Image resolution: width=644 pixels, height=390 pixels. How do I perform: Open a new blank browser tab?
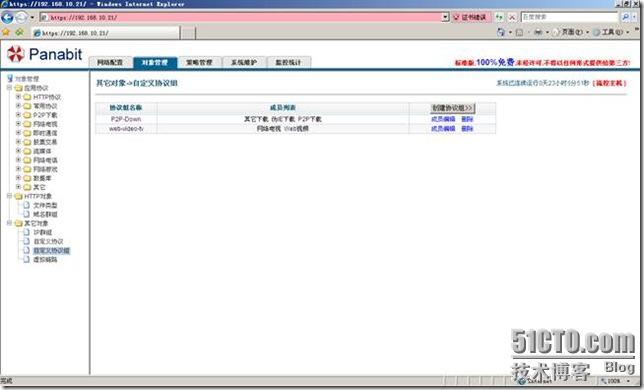click(x=188, y=33)
